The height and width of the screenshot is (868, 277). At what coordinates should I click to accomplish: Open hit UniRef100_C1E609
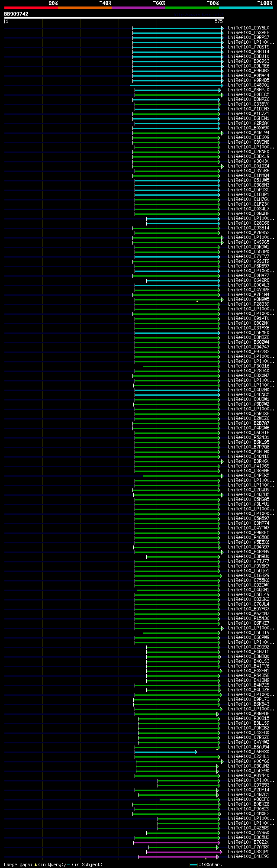coord(248,138)
